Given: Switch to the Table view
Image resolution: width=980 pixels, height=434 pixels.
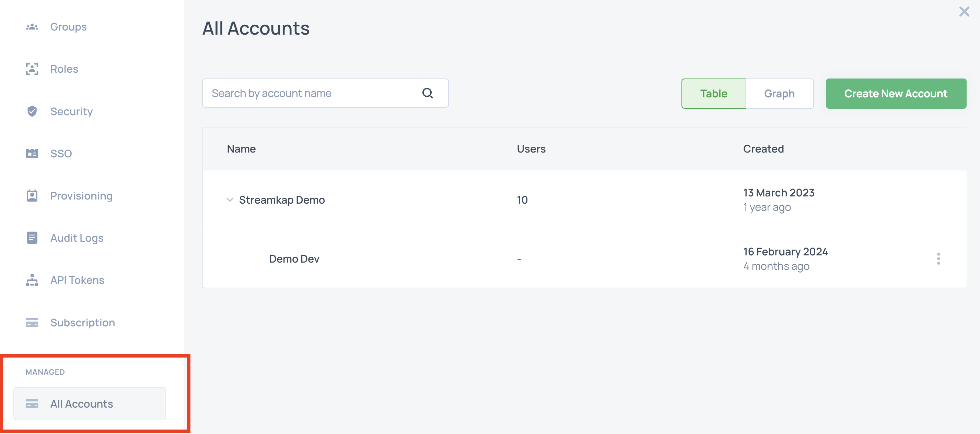Looking at the screenshot, I should 714,94.
